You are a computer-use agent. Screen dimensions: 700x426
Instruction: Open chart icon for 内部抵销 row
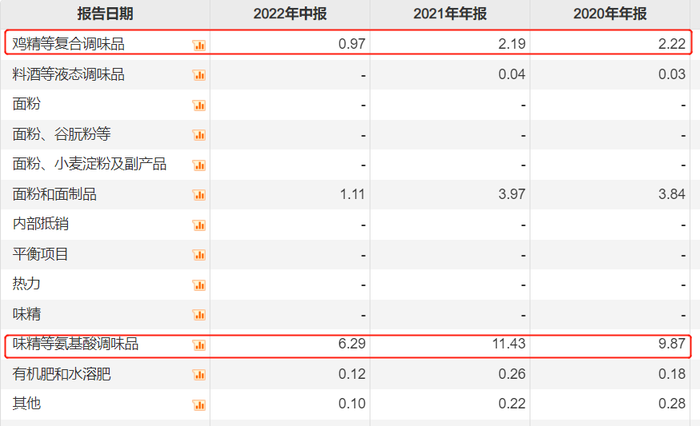click(x=199, y=225)
